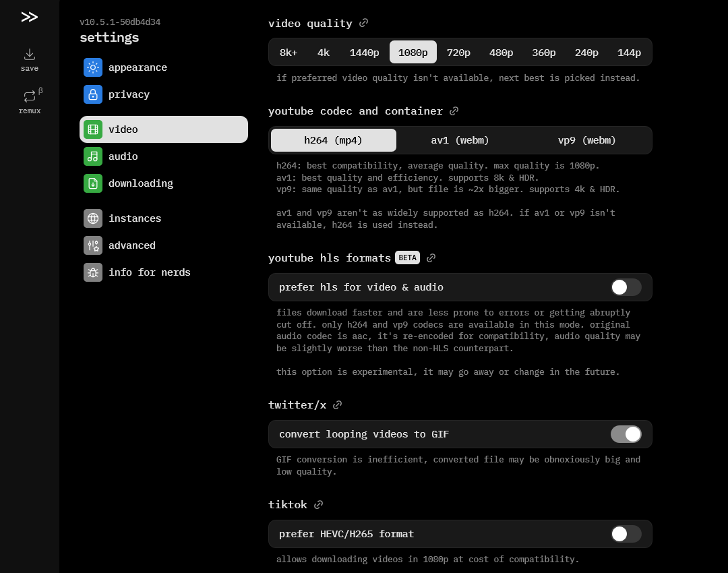Click the tiktok section heading
728x573 pixels.
(x=288, y=505)
